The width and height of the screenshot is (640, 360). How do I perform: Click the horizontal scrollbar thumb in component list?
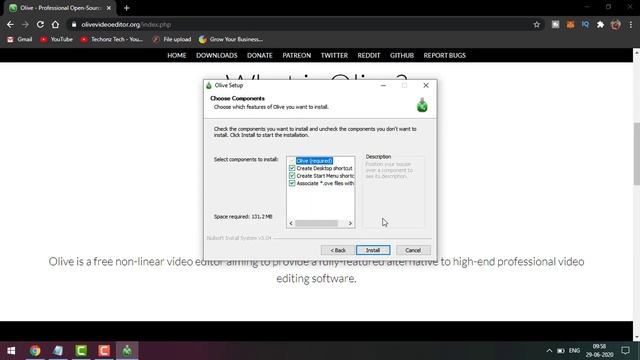pyautogui.click(x=316, y=223)
